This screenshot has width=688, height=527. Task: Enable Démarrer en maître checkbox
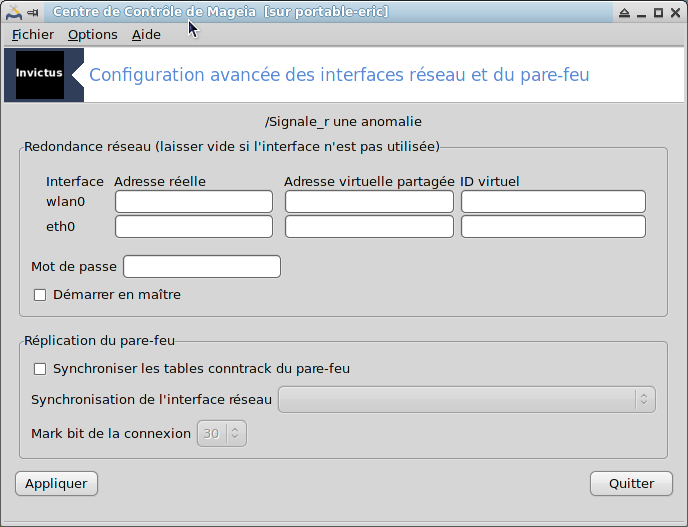[40, 295]
